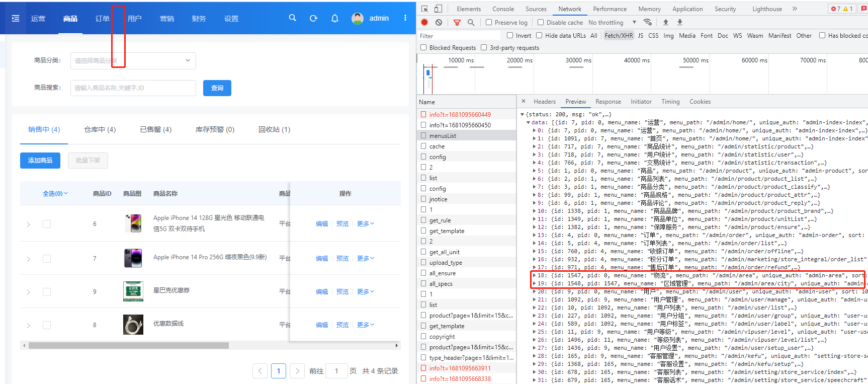The height and width of the screenshot is (384, 868).
Task: Expand the row of product ID 6
Action: point(28,224)
